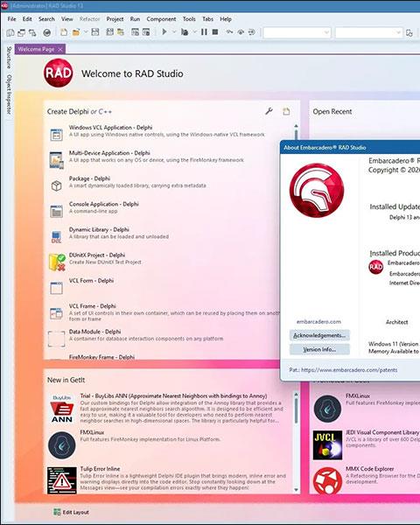Open the second empty toolbar combo box
Image resolution: width=420 pixels, height=525 pixels.
click(x=368, y=32)
